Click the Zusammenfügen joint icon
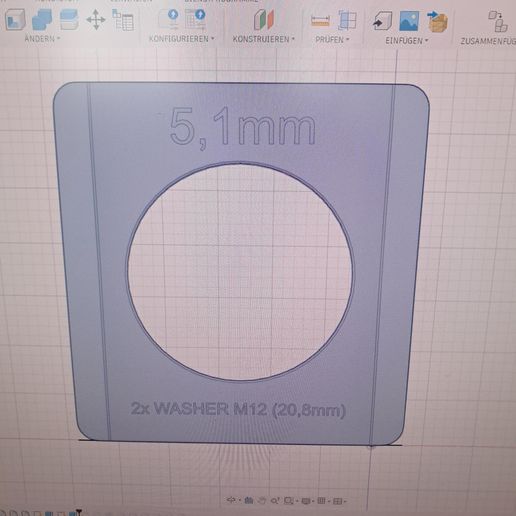Screen dimensions: 516x516 pyautogui.click(x=498, y=22)
